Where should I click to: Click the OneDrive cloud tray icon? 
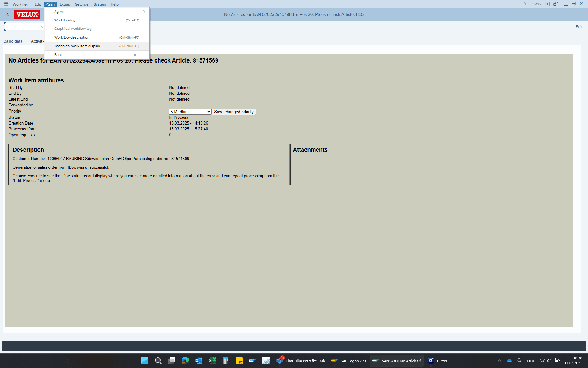coord(509,361)
